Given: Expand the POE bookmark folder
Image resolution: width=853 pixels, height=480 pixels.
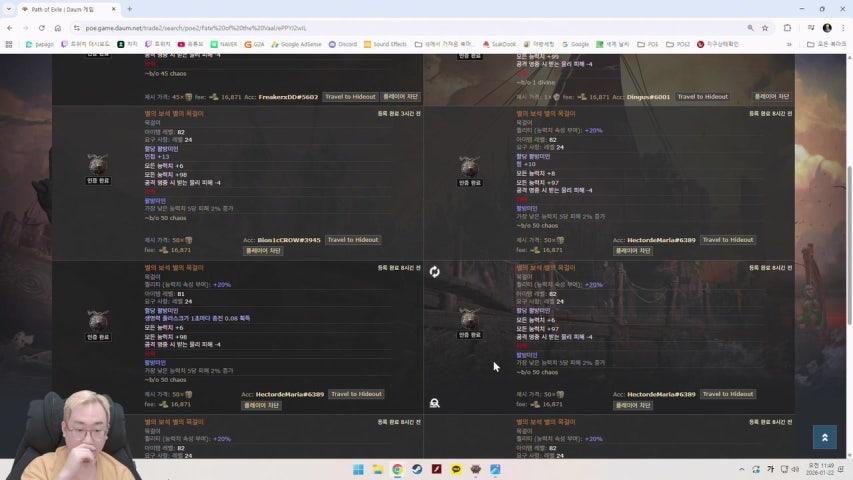Looking at the screenshot, I should point(647,44).
